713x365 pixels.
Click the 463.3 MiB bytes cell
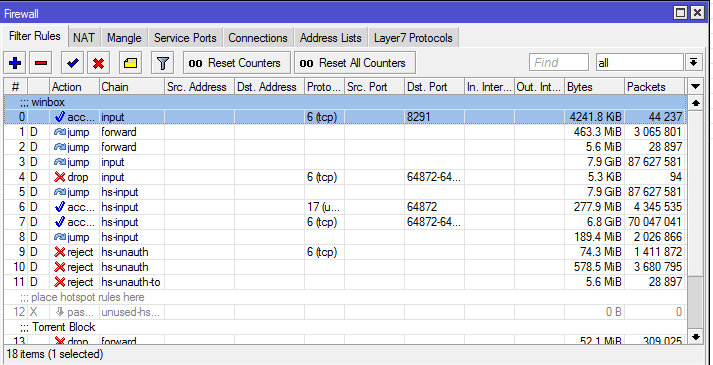coord(594,132)
